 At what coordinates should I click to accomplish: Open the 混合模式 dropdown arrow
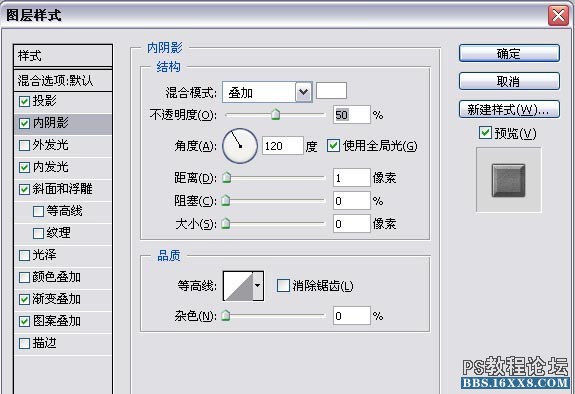[x=304, y=92]
